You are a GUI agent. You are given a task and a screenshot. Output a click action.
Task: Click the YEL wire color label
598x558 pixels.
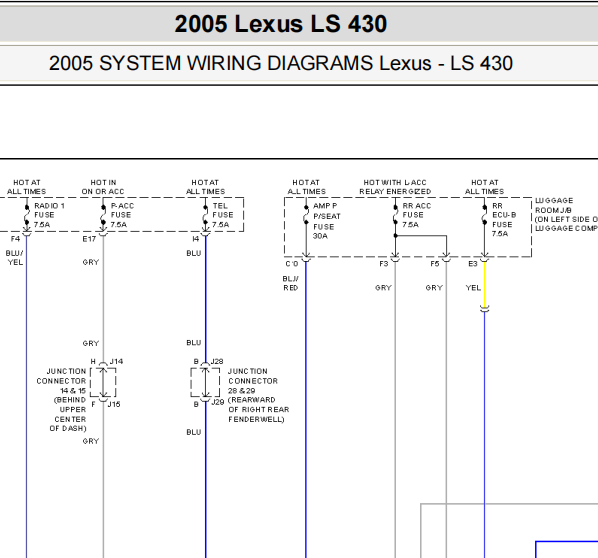pos(473,288)
